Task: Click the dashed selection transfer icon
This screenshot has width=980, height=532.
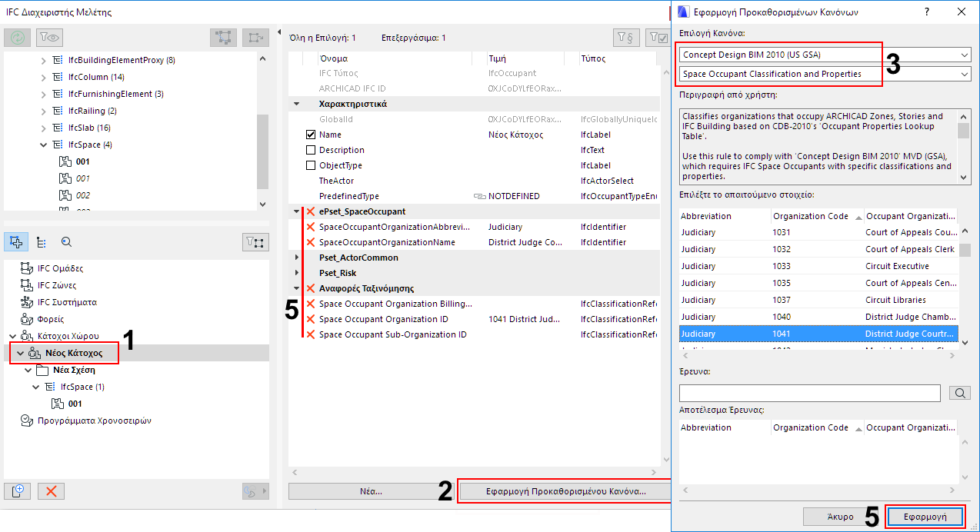Action: tap(255, 37)
